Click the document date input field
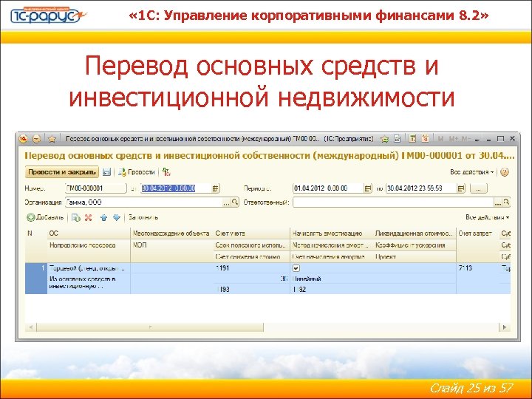This screenshot has height=399, width=532. pos(176,188)
